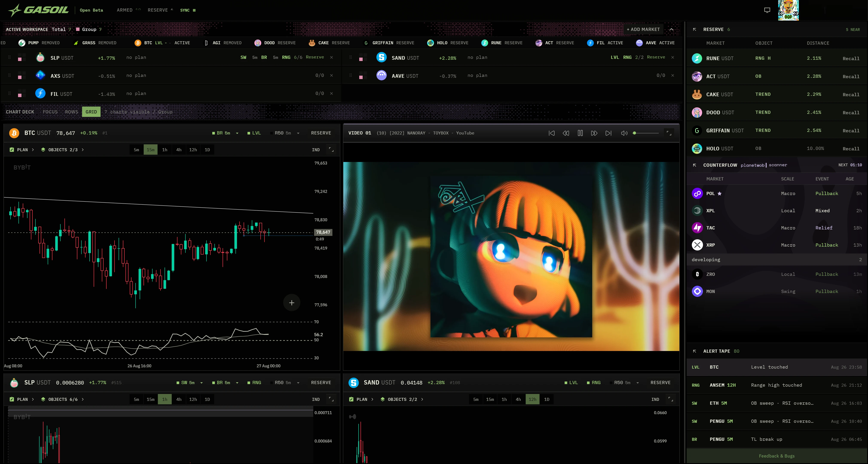Image resolution: width=868 pixels, height=464 pixels.
Task: Click the drag handle on SLP row
Action: [9, 57]
